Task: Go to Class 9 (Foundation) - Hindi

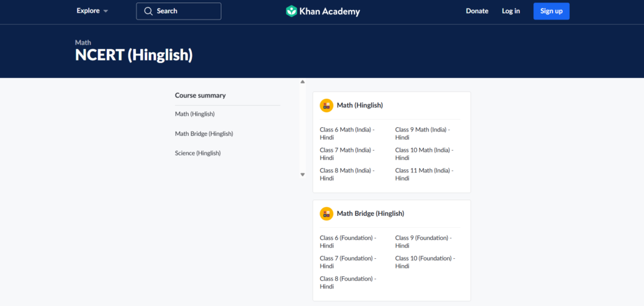Action: [x=422, y=242]
